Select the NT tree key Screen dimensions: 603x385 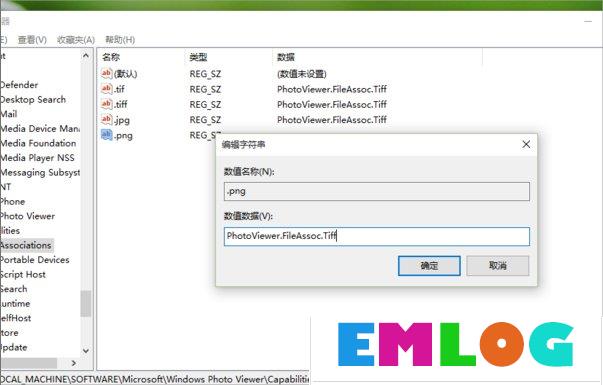pyautogui.click(x=6, y=187)
